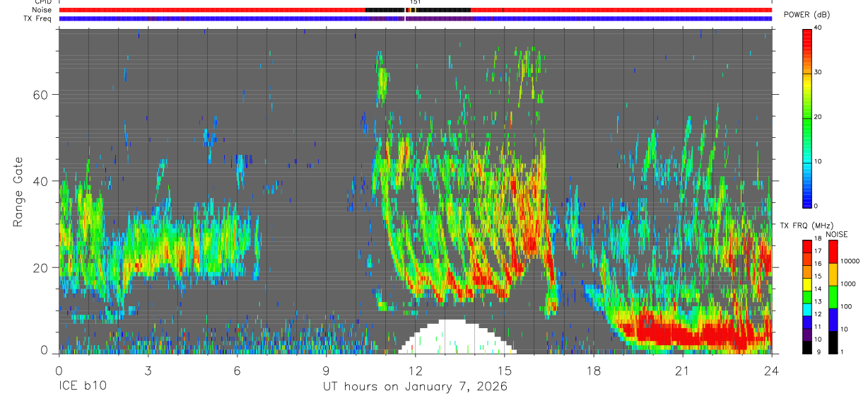868x401 pixels.
Task: Click the 18 tick on the UT hours axis
Action: (x=594, y=371)
